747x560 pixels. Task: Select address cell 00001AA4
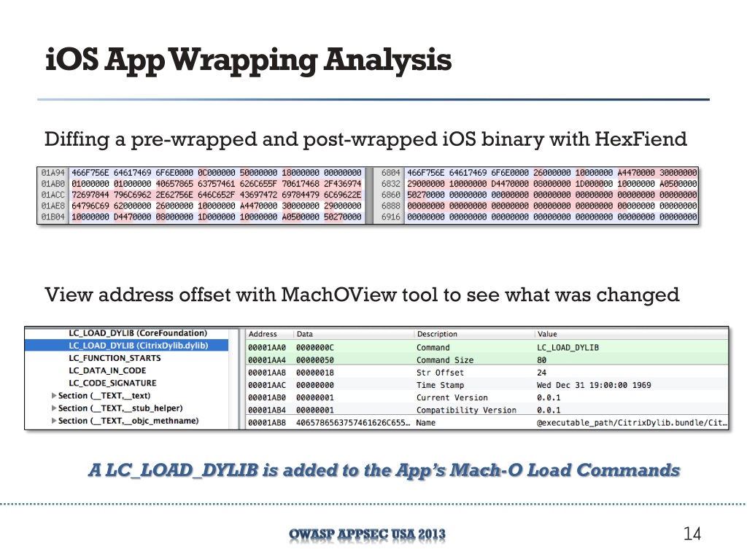[x=267, y=360]
